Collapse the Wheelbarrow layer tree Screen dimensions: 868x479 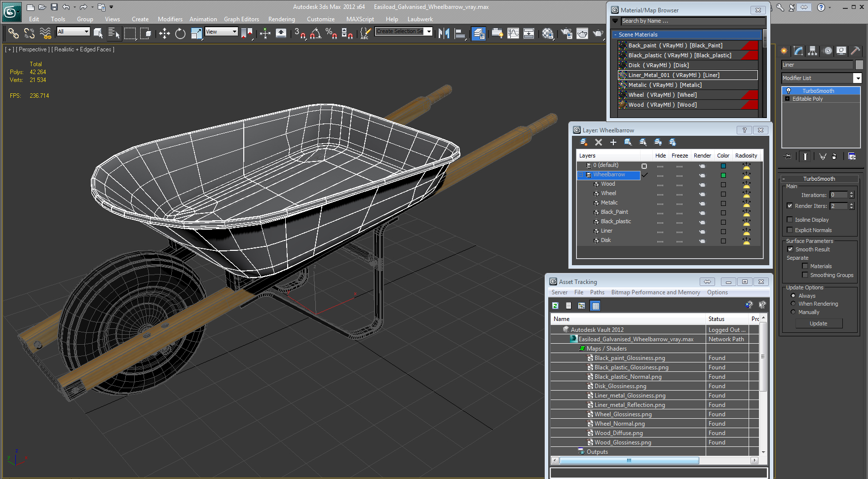pyautogui.click(x=581, y=175)
